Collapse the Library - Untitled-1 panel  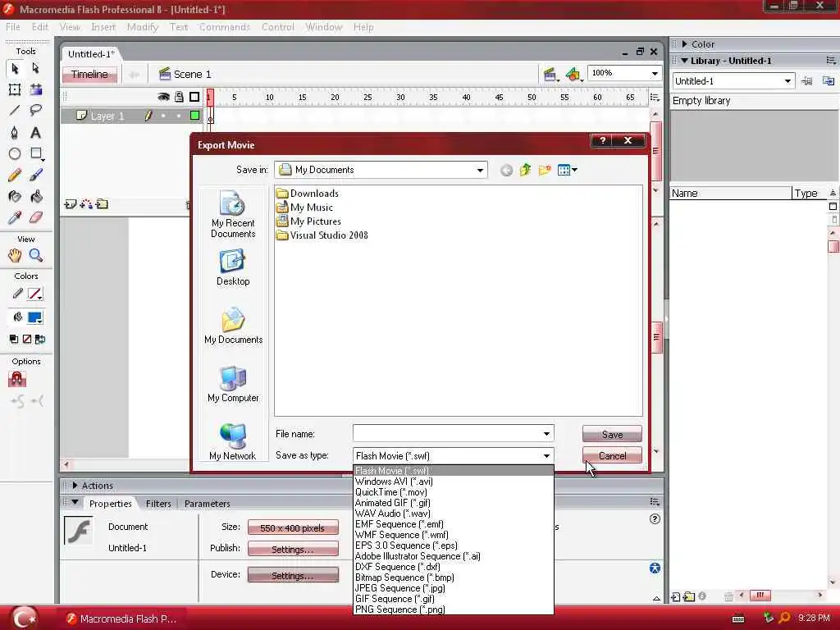tap(685, 61)
